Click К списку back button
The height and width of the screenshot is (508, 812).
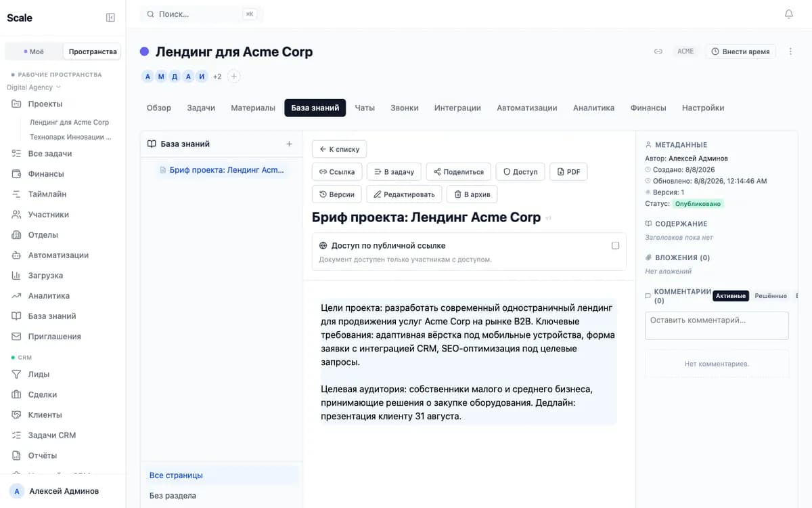click(339, 149)
